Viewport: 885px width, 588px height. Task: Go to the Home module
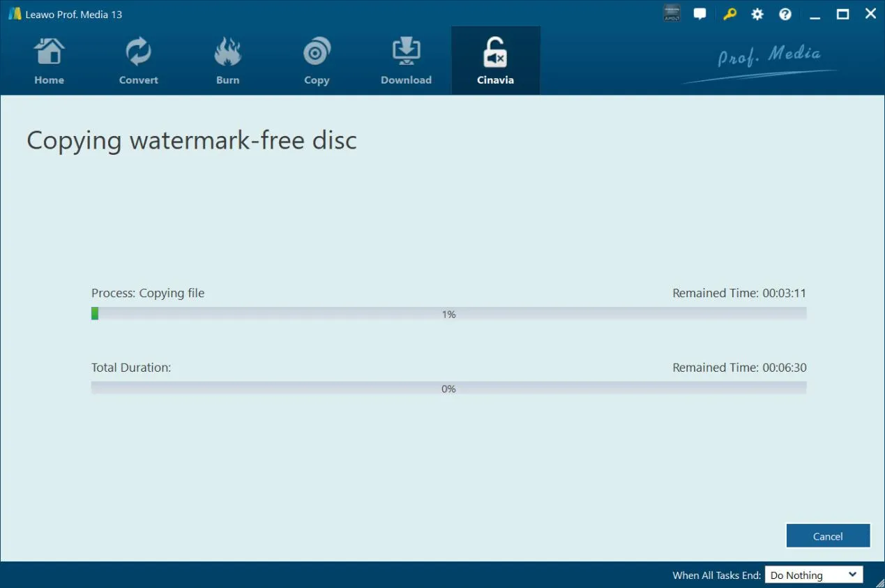(49, 61)
